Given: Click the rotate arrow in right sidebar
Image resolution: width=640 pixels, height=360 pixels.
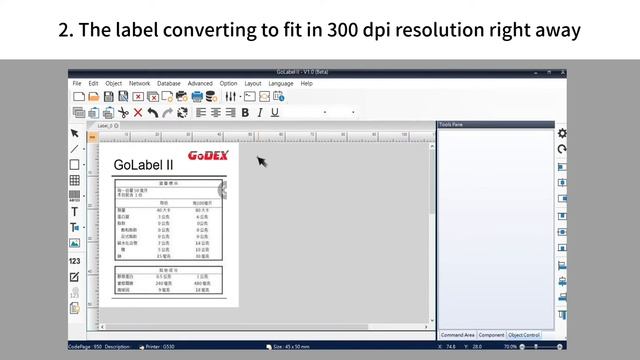Looking at the screenshot, I should click(562, 149).
